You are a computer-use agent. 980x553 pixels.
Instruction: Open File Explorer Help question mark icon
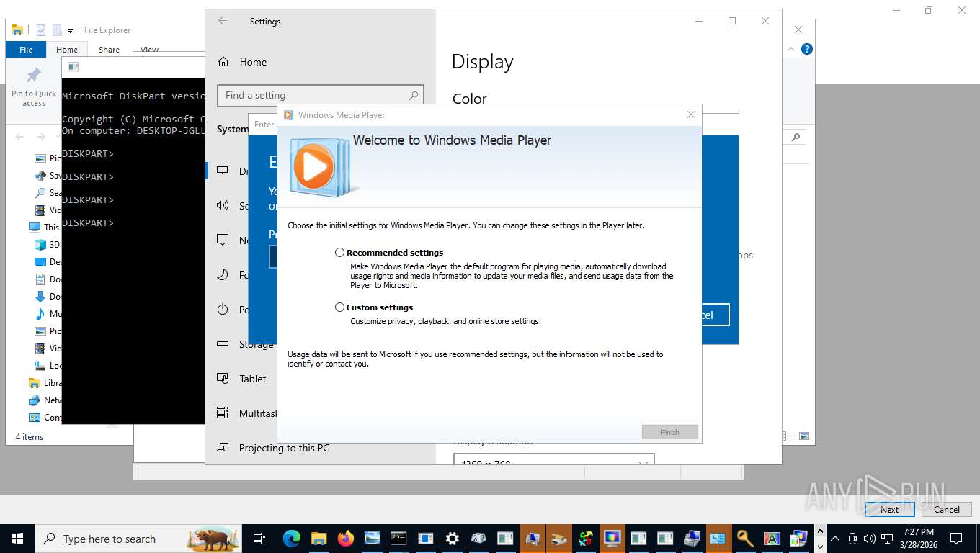point(807,49)
